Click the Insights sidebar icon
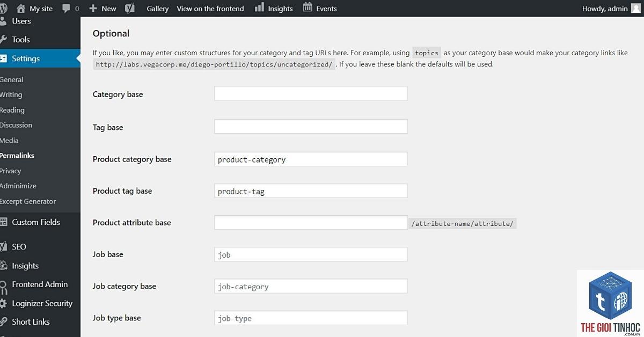 (3, 266)
